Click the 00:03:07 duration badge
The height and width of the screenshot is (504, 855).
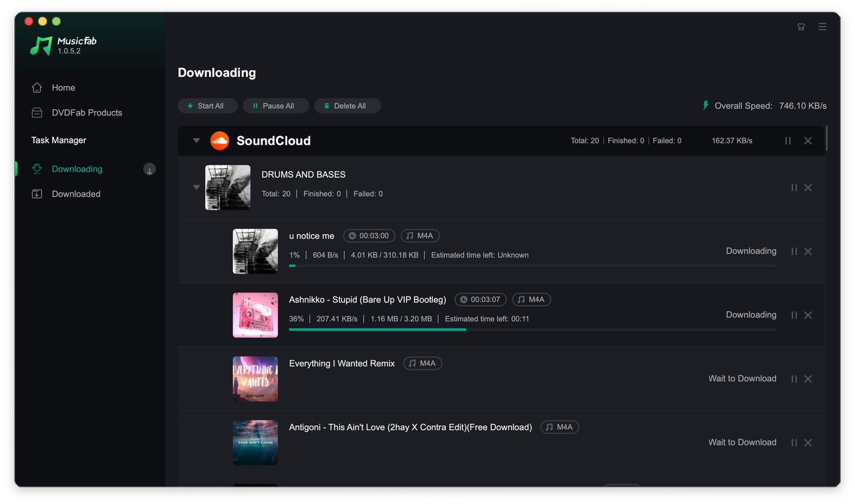pyautogui.click(x=481, y=300)
